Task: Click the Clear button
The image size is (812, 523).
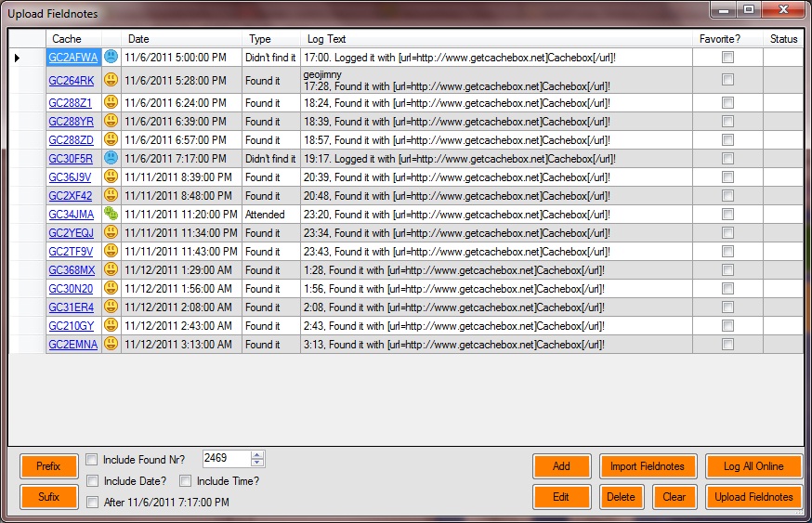Action: click(x=674, y=497)
